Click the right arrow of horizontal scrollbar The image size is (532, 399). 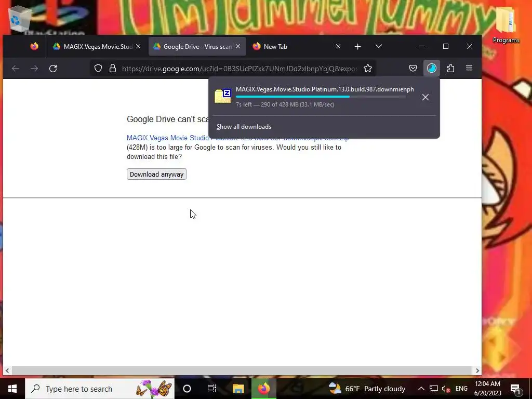click(x=477, y=371)
